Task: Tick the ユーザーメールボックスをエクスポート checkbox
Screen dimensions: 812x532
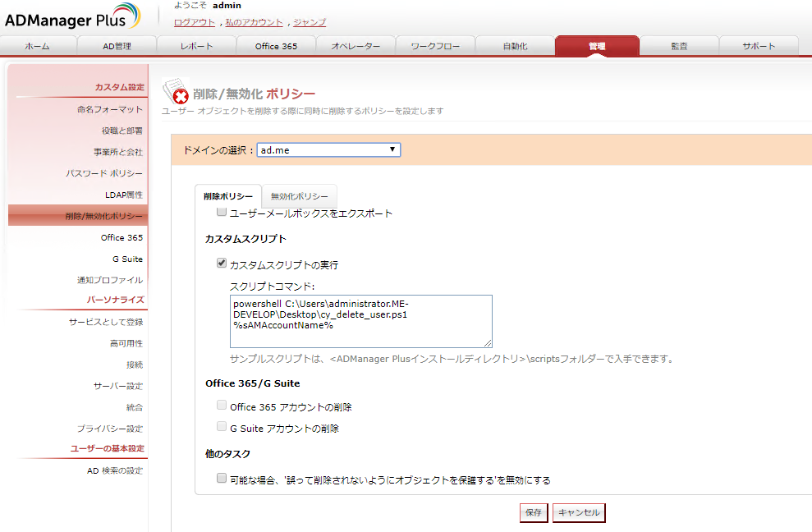Action: click(x=222, y=211)
